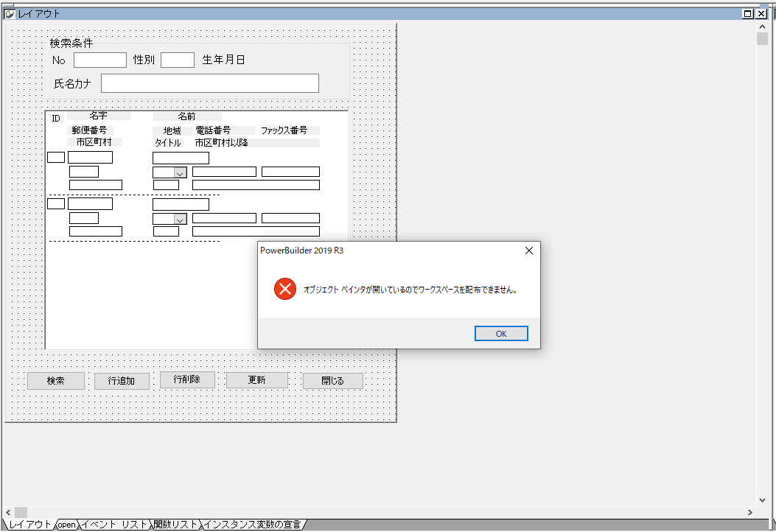This screenshot has width=776, height=532.
Task: Open the イベント リスト tab
Action: 113,525
